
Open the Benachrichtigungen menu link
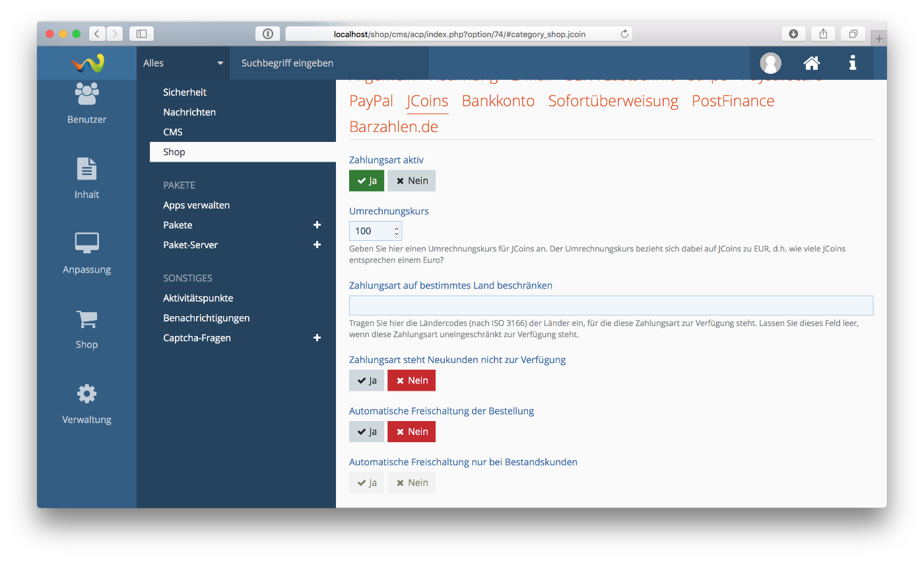[x=206, y=318]
